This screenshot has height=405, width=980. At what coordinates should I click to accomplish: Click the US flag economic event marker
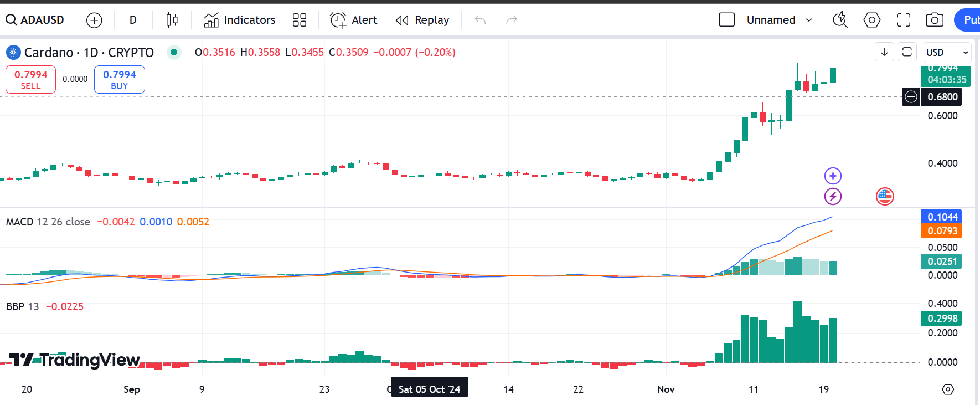(x=885, y=196)
